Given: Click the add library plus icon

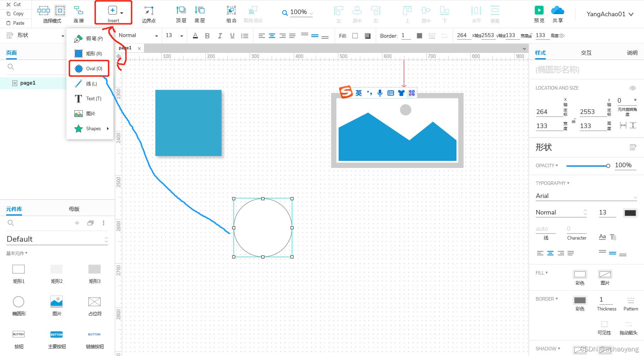Looking at the screenshot, I should pos(77,223).
